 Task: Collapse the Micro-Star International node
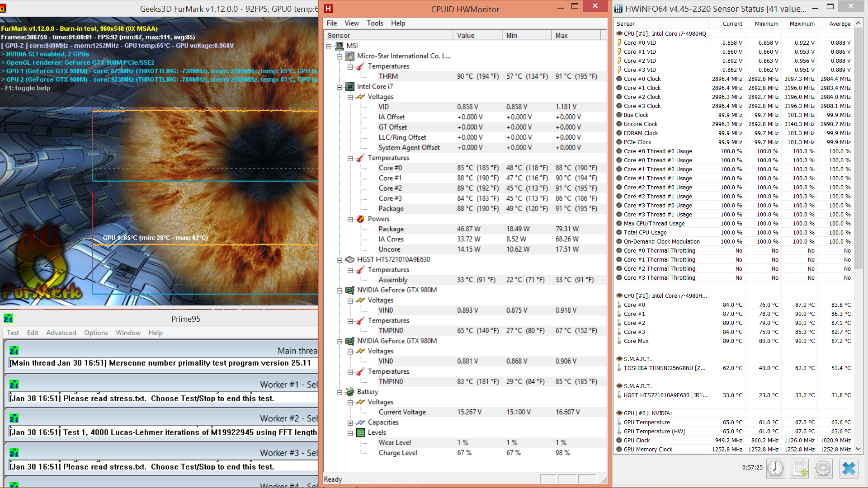340,56
